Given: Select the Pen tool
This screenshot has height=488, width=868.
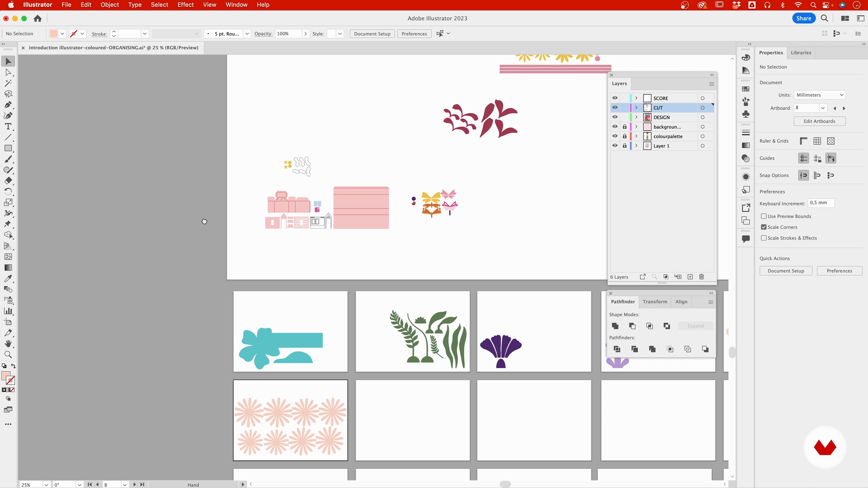Looking at the screenshot, I should (8, 105).
